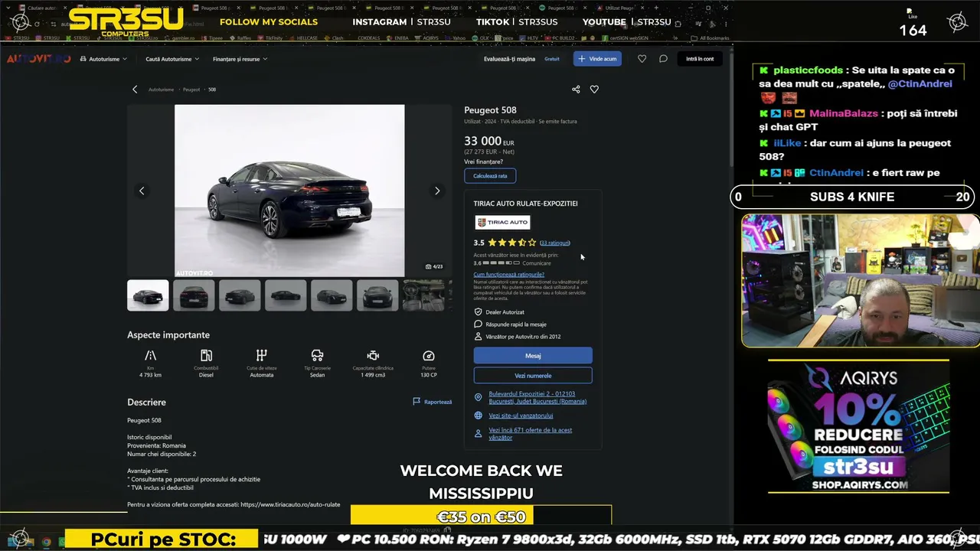Click the Intră în cont button
This screenshot has height=551, width=980.
tap(700, 59)
